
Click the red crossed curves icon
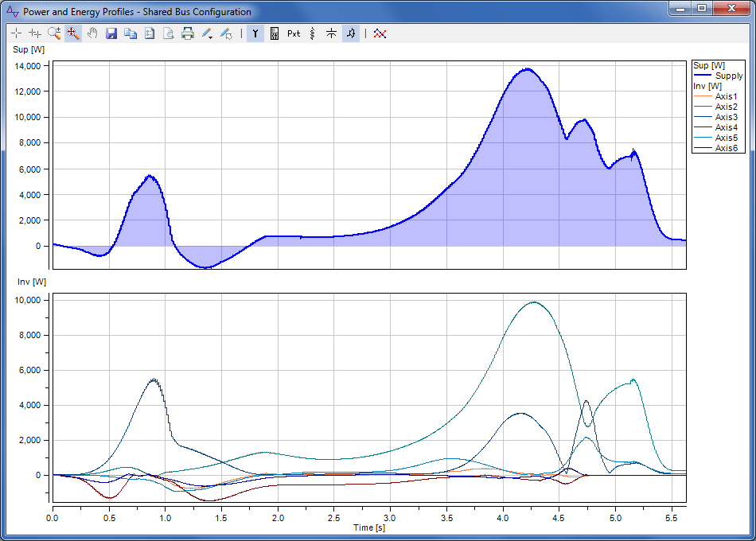(x=380, y=33)
